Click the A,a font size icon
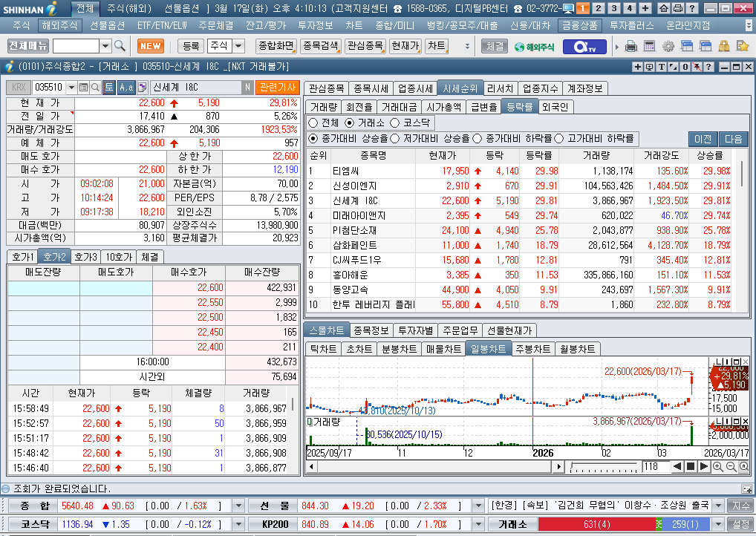 tap(126, 88)
